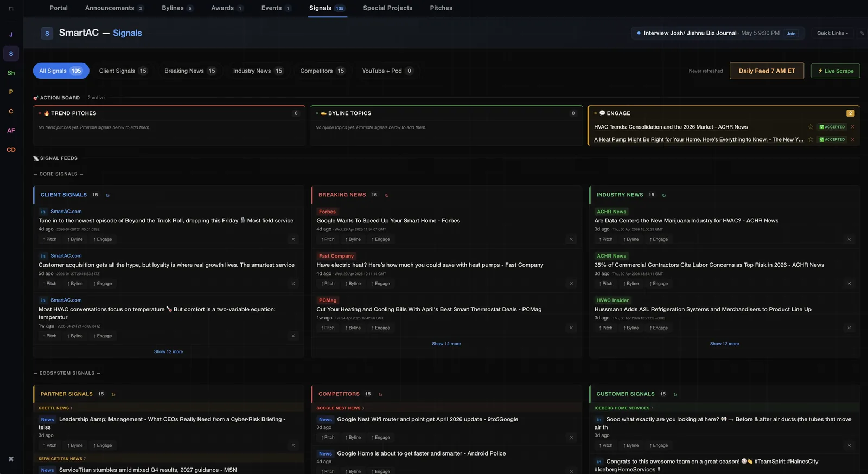Screen dimensions: 868x474
Task: Star the Heat Pump New York Times item
Action: pos(810,139)
